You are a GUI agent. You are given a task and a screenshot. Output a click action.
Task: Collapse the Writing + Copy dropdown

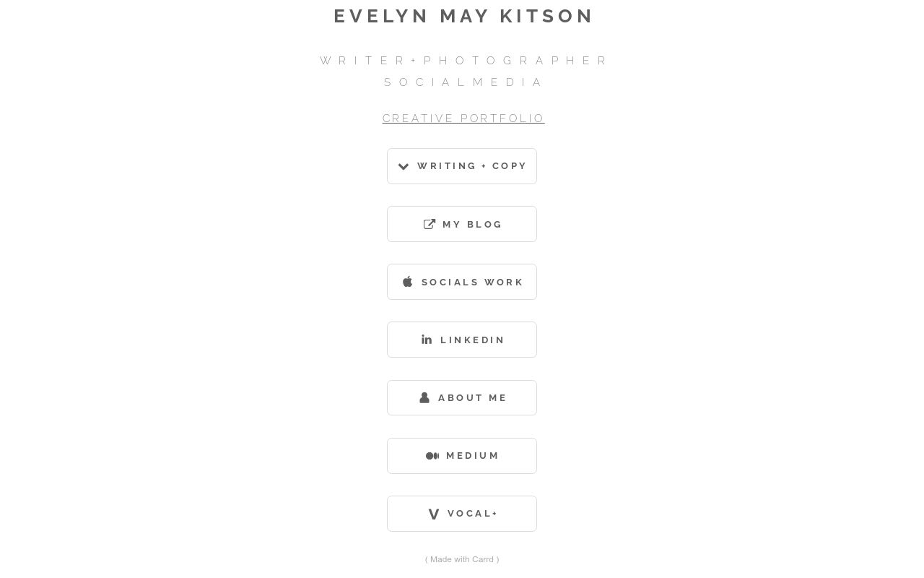click(x=462, y=166)
